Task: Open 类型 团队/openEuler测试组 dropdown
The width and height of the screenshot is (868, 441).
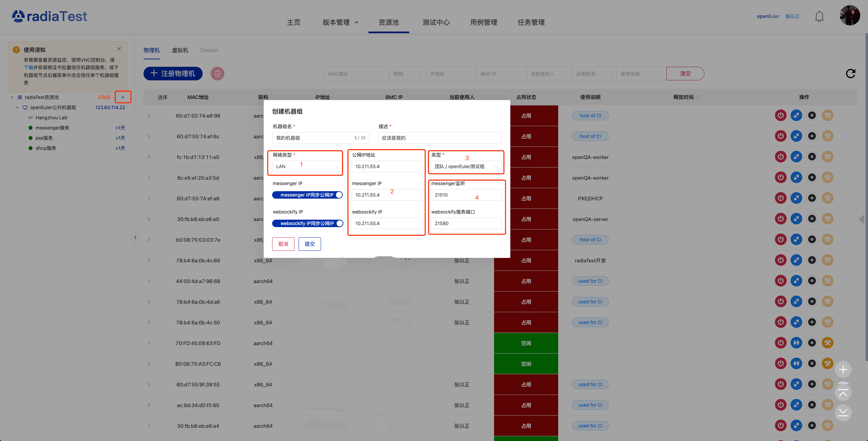Action: coord(466,166)
